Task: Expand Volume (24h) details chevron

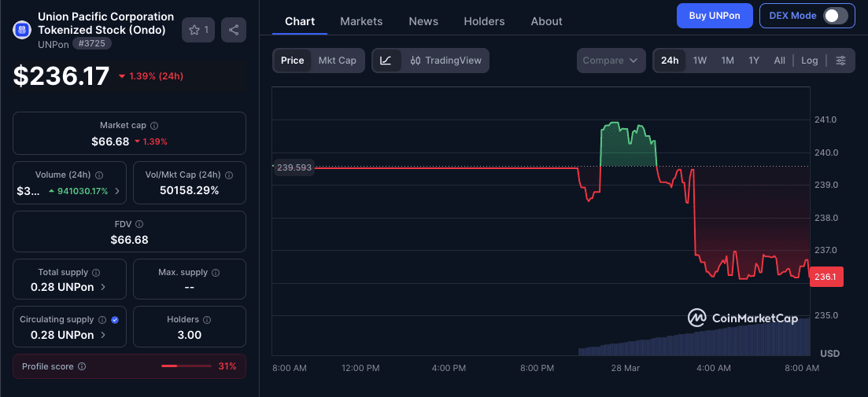Action: click(x=117, y=191)
